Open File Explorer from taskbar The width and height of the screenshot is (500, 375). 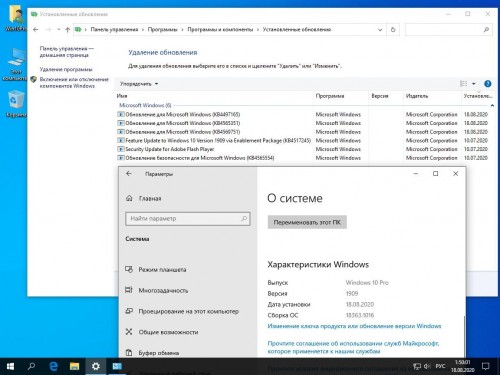tap(74, 366)
